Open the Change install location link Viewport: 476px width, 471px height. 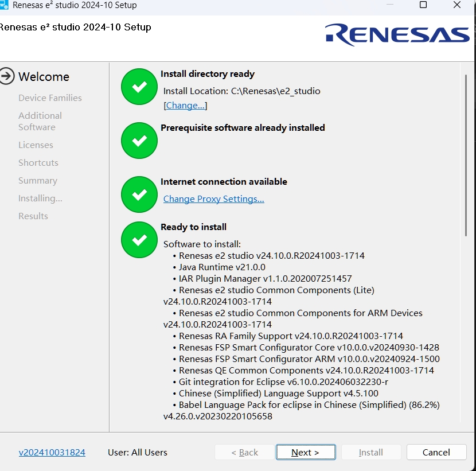click(185, 106)
